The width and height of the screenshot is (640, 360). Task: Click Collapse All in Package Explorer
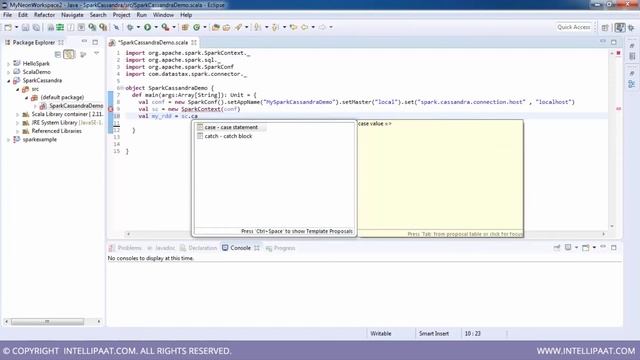coord(58,54)
